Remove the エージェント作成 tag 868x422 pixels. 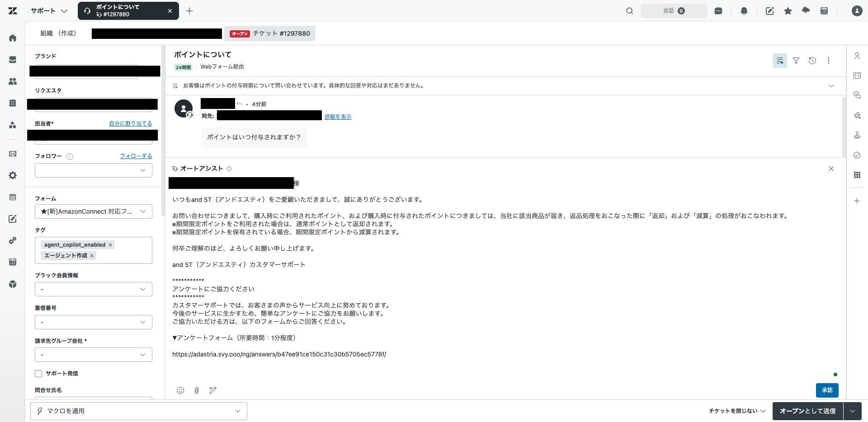(x=92, y=256)
